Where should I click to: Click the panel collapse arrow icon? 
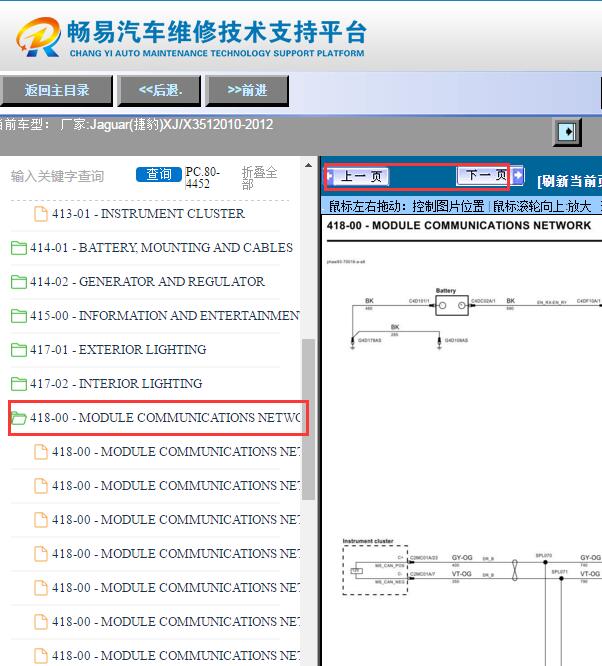click(567, 132)
